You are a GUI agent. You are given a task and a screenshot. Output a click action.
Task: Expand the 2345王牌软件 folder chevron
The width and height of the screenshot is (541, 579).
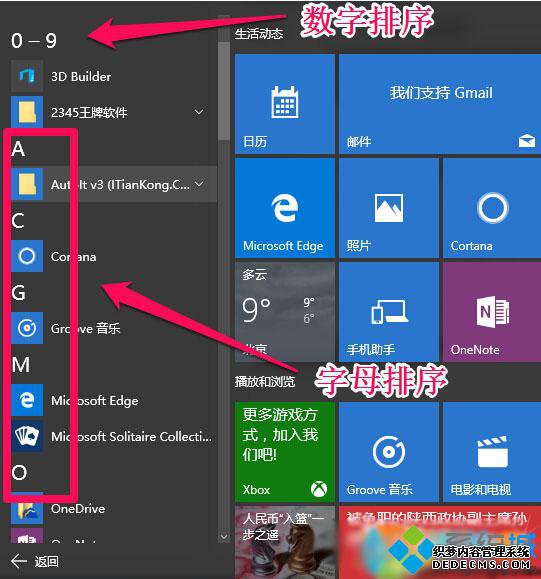click(x=199, y=112)
